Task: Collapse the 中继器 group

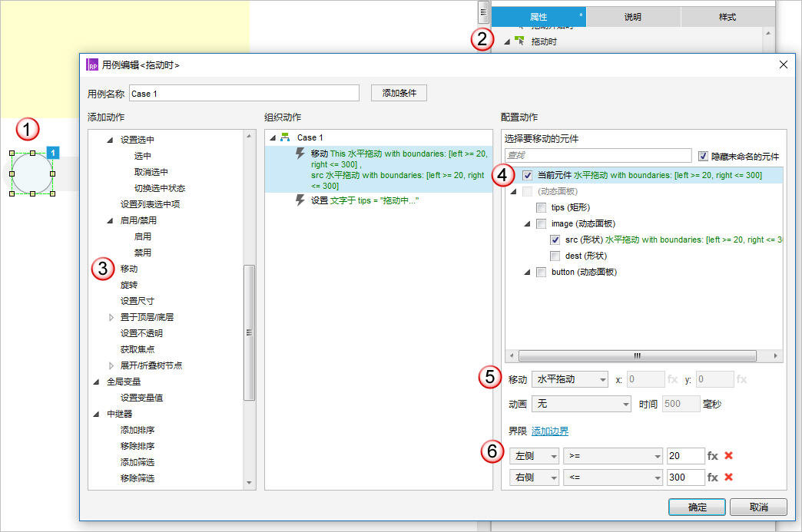Action: [96, 414]
